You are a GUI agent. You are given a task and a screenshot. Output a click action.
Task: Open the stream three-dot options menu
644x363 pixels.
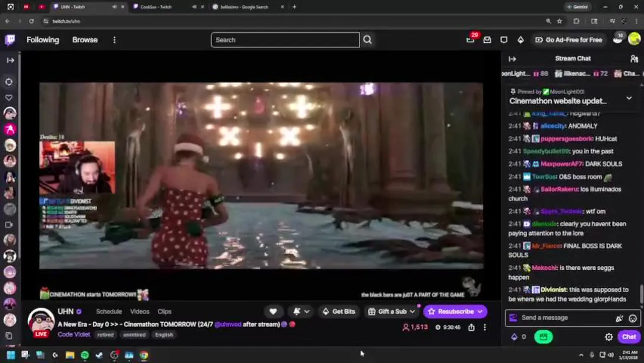(485, 327)
